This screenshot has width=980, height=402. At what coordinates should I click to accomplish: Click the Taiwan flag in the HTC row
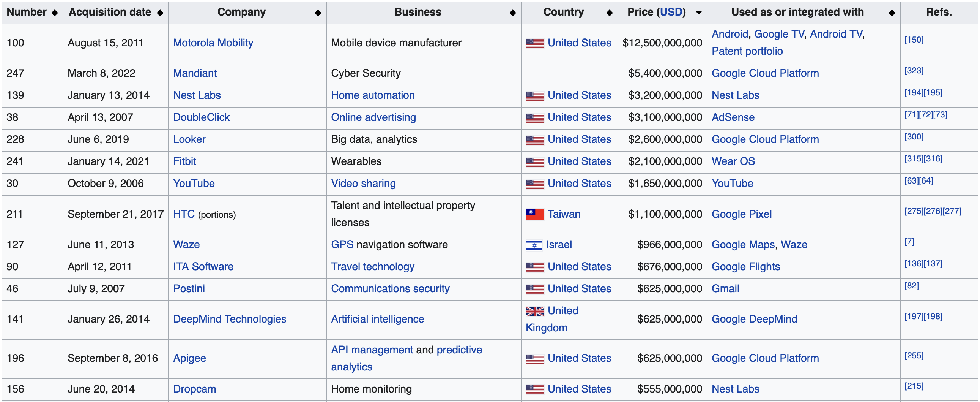tap(534, 214)
